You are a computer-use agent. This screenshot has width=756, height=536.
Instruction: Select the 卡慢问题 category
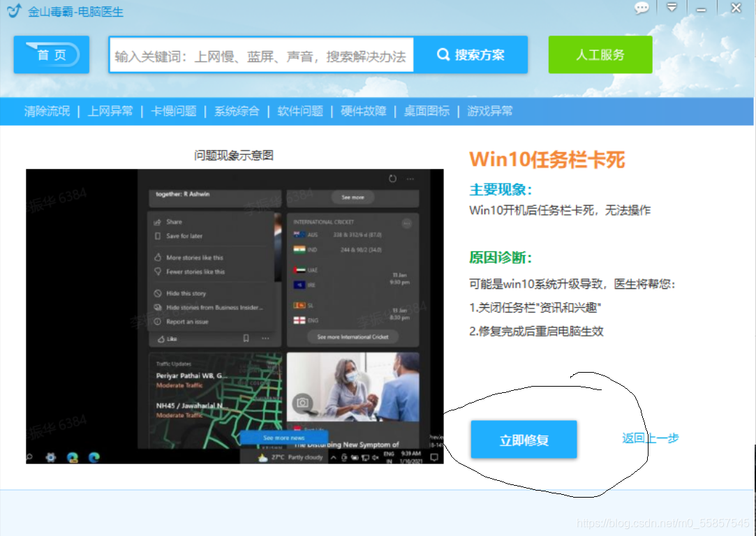coord(174,112)
